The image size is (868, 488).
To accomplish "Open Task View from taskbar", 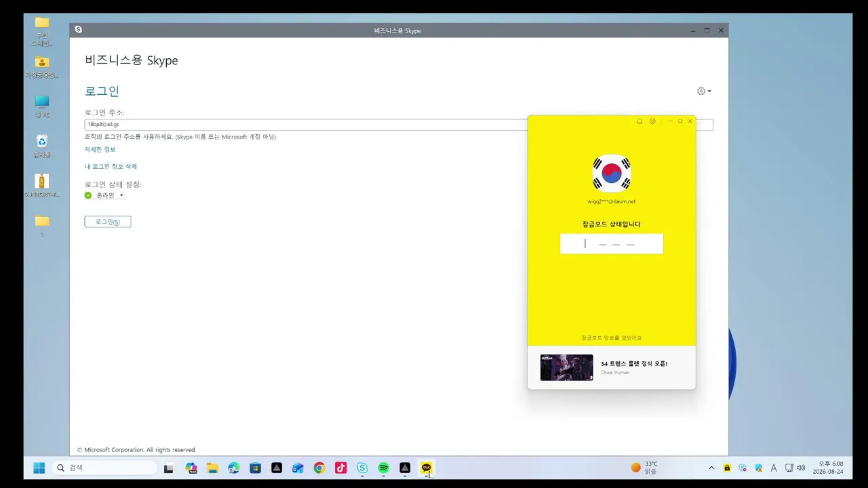I will (169, 468).
